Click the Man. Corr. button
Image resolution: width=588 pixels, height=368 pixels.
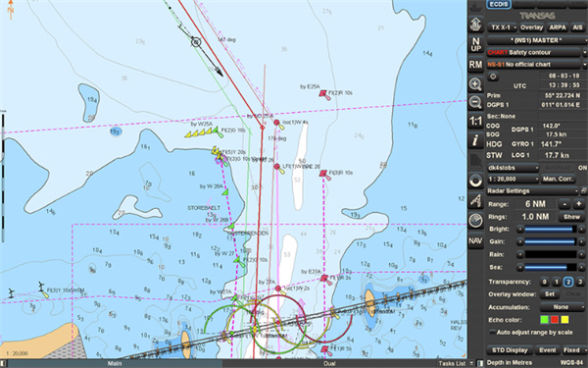[x=559, y=180]
